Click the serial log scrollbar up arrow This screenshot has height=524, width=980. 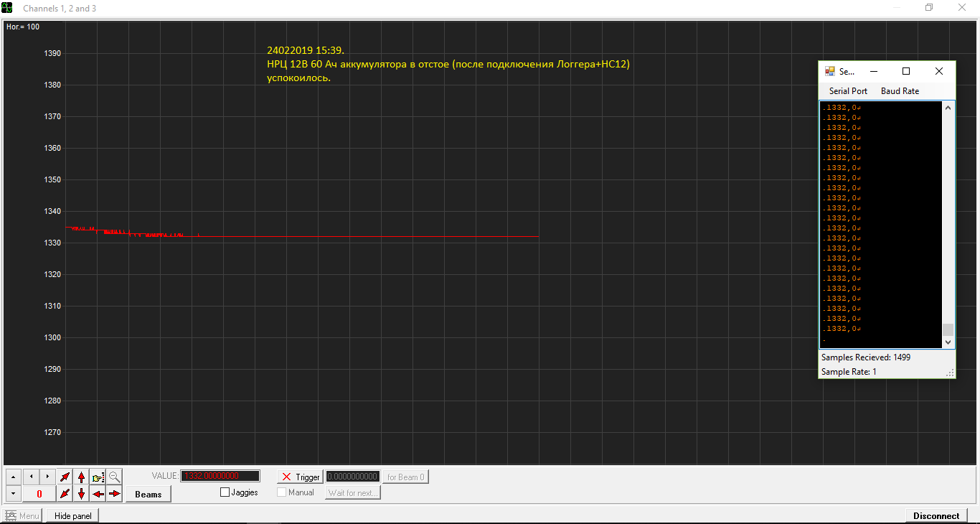pyautogui.click(x=948, y=108)
